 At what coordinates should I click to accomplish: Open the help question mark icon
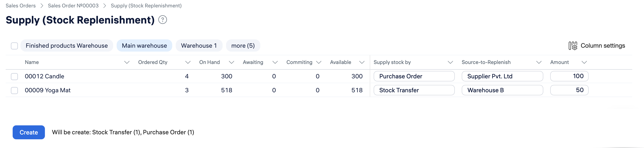[x=162, y=20]
